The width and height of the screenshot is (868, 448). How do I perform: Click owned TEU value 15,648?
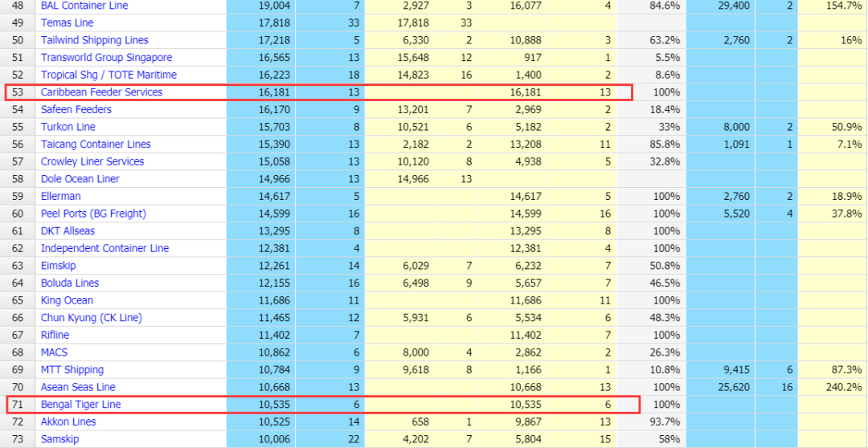coord(414,58)
